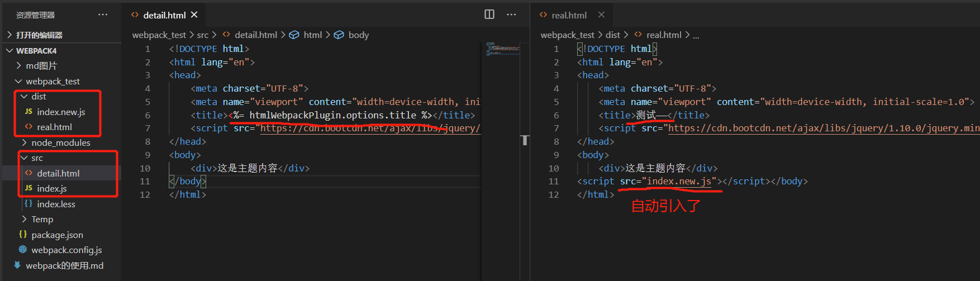This screenshot has height=281, width=980.
Task: Open the editor more actions ellipsis
Action: point(511,15)
